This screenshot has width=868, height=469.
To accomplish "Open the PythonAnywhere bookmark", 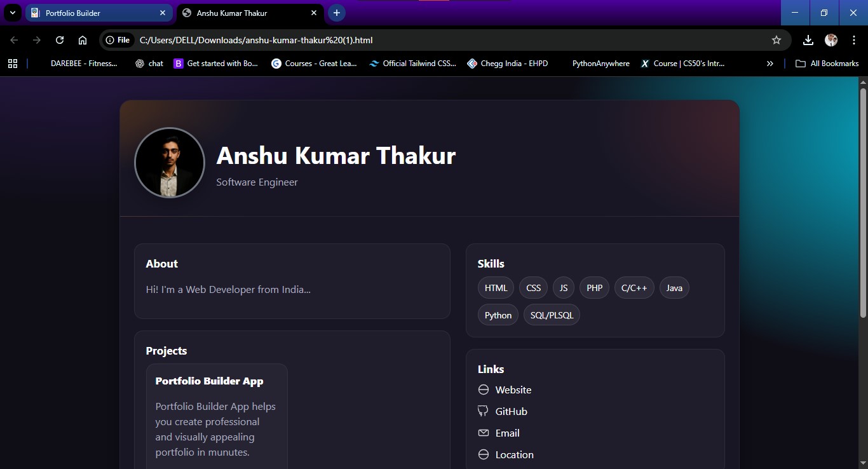I will (x=600, y=64).
